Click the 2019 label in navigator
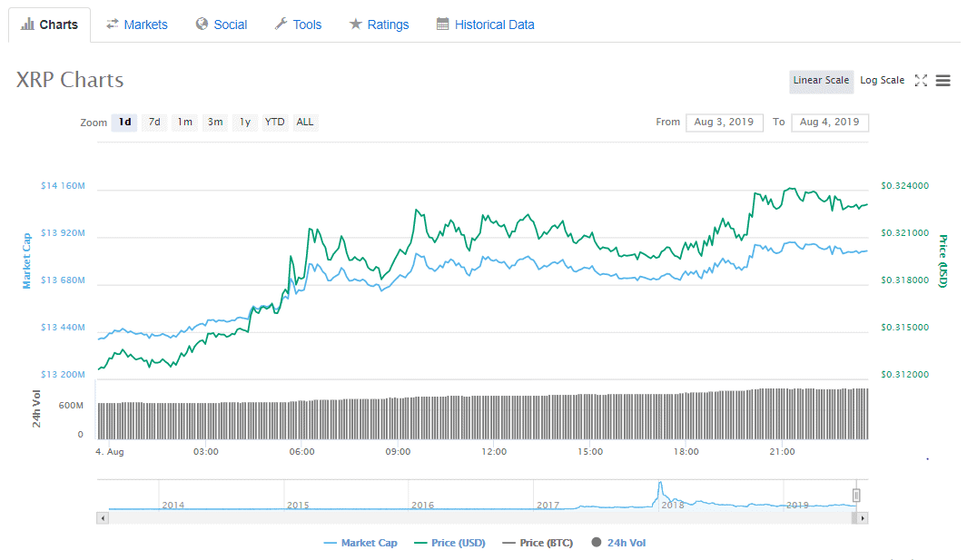977x560 pixels. click(797, 506)
